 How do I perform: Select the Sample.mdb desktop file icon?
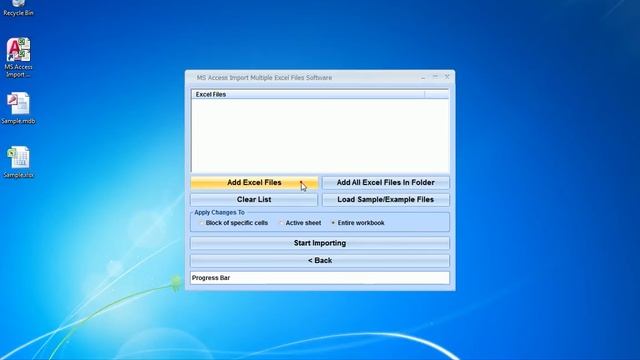coord(18,108)
